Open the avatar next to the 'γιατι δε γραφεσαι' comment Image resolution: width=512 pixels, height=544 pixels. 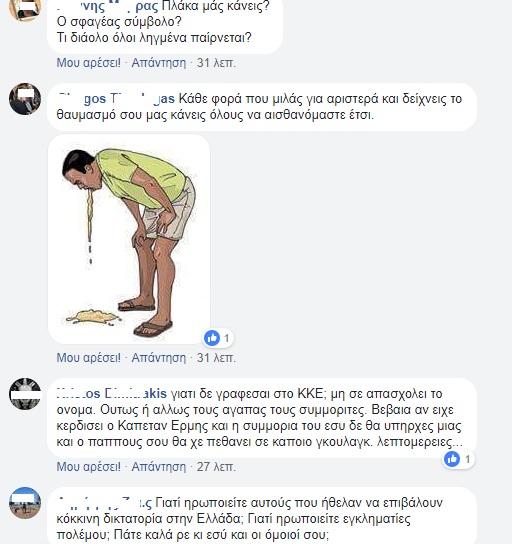tap(25, 394)
